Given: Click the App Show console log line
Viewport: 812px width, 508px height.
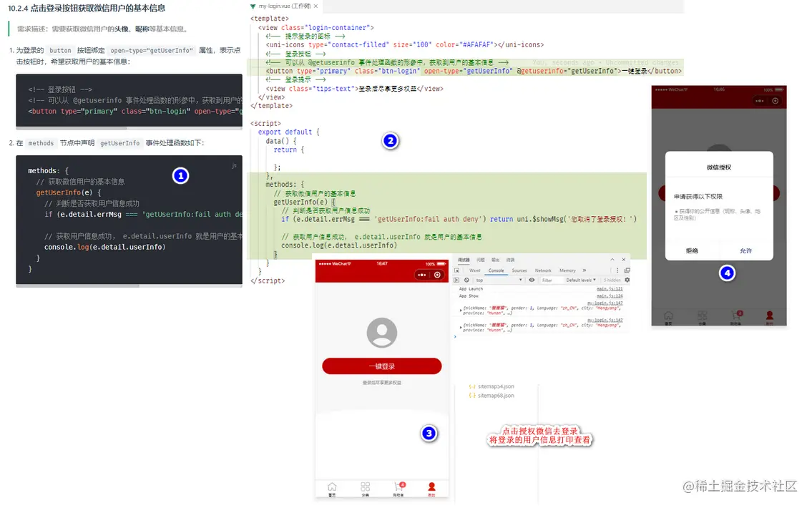Looking at the screenshot, I should click(469, 295).
